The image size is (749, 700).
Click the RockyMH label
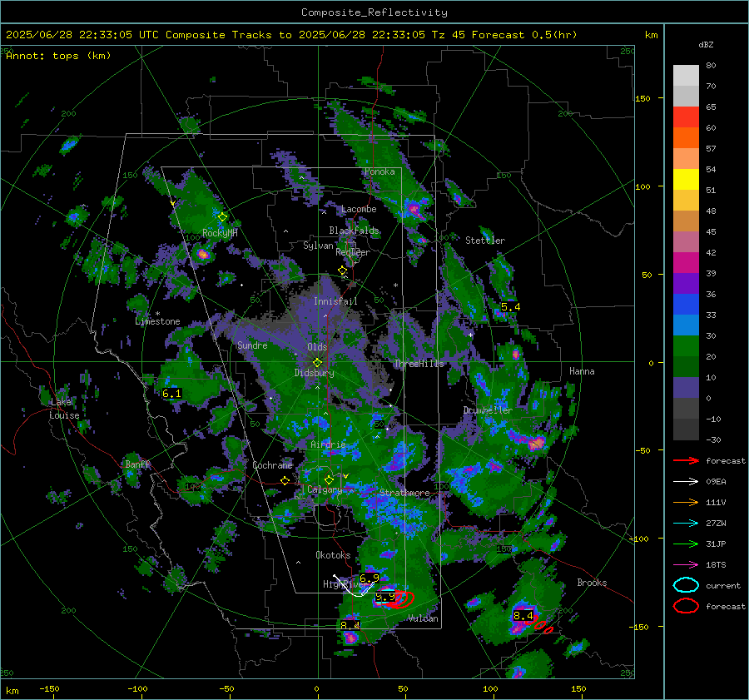(x=220, y=233)
